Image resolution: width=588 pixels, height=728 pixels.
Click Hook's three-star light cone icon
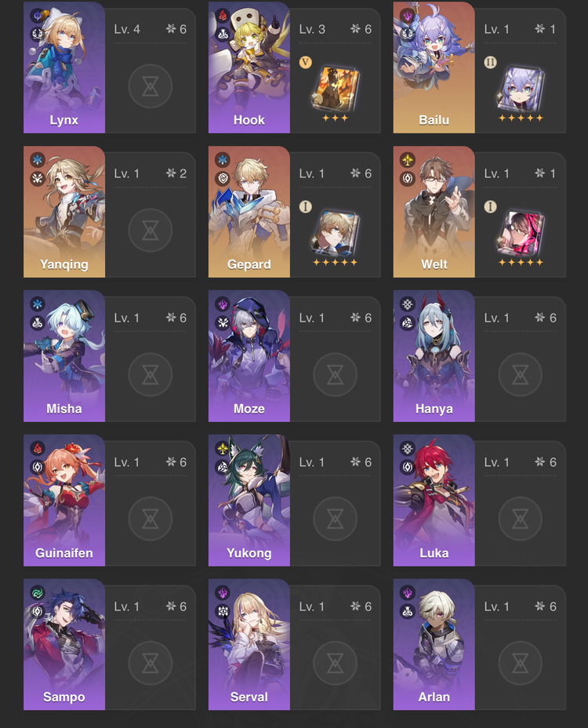click(x=335, y=89)
